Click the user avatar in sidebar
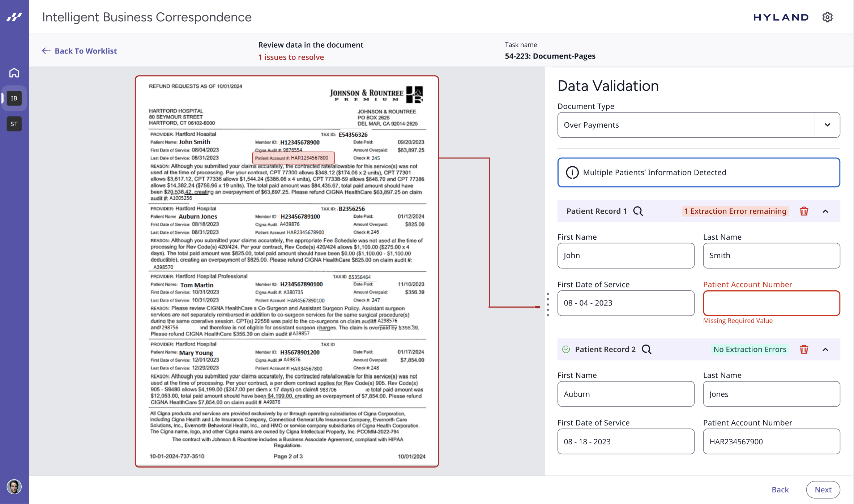This screenshot has width=854, height=504. click(14, 487)
